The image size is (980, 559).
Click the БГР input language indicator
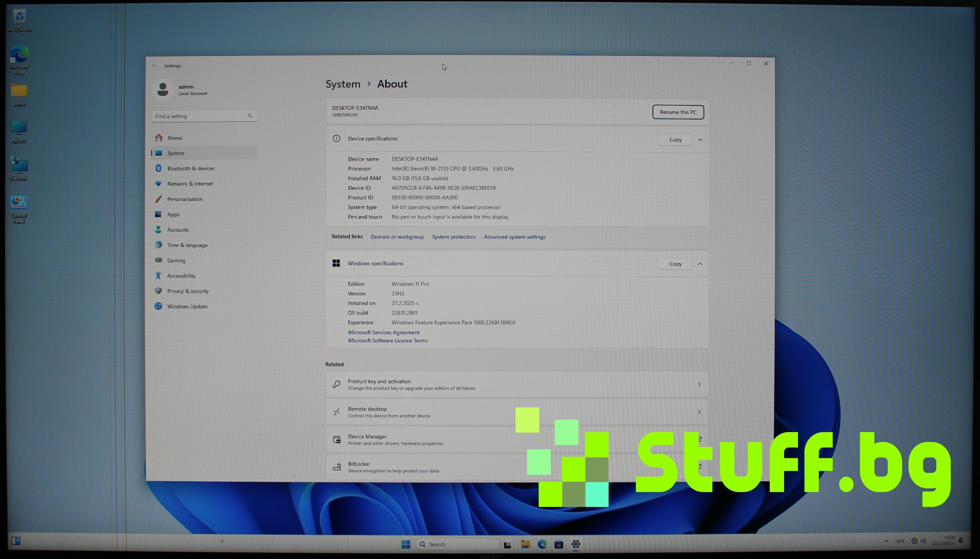coord(900,541)
